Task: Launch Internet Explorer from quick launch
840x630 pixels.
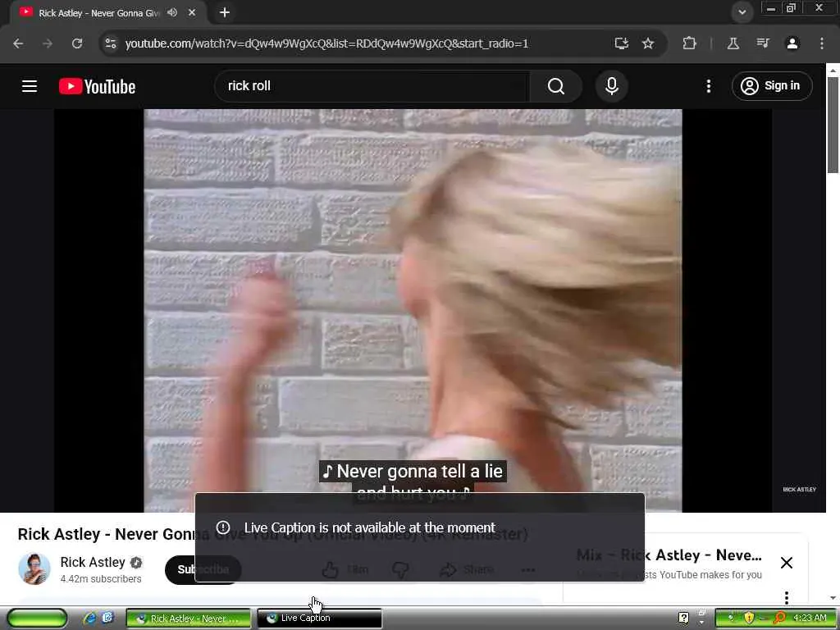Action: tap(89, 619)
